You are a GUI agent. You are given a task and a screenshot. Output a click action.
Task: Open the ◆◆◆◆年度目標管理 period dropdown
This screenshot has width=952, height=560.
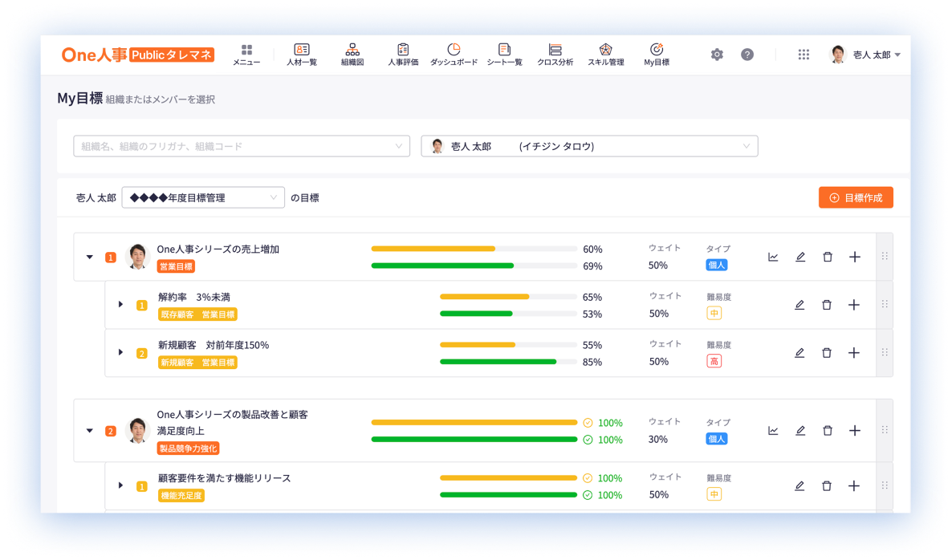(x=203, y=198)
